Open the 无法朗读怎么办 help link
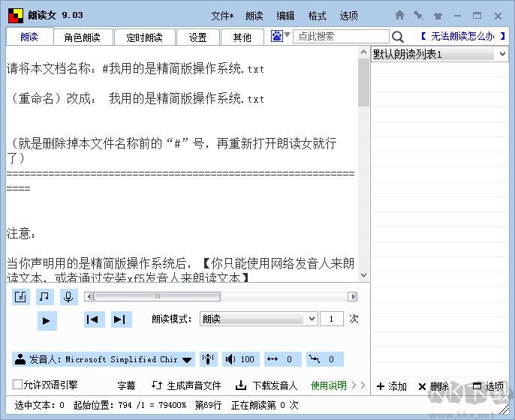The width and height of the screenshot is (515, 420). [462, 36]
